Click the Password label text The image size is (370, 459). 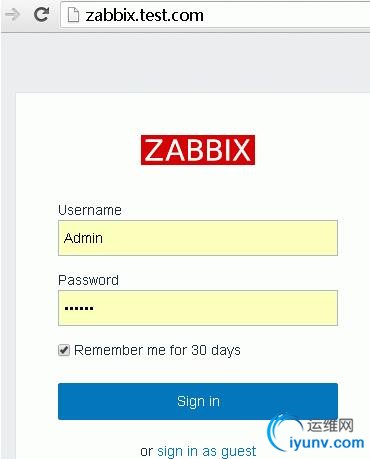click(x=88, y=280)
